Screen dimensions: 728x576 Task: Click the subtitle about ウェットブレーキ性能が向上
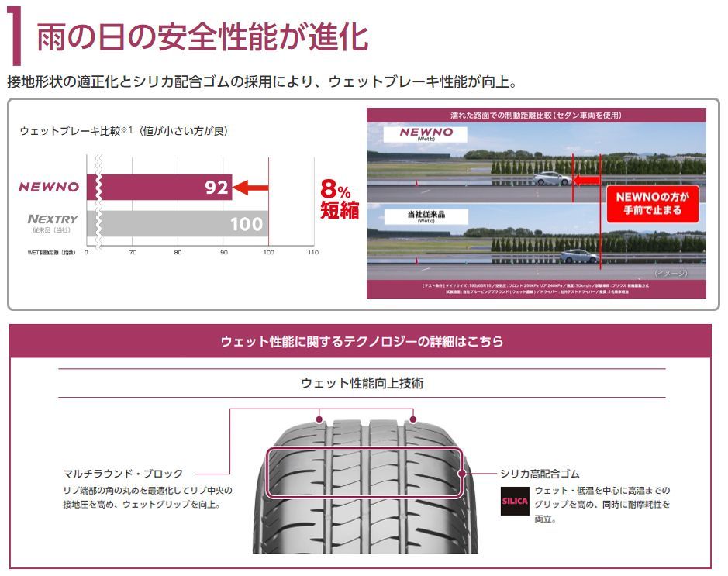pyautogui.click(x=262, y=81)
